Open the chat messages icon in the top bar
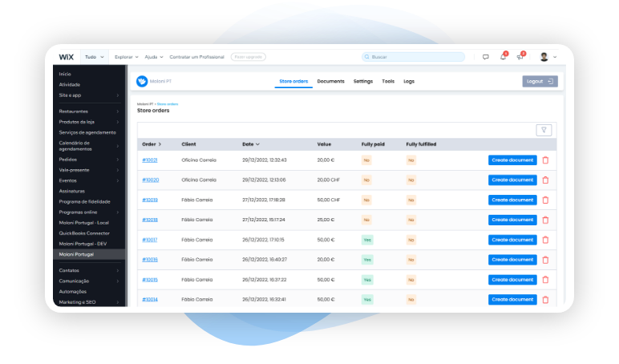The height and width of the screenshot is (364, 619). (x=486, y=57)
